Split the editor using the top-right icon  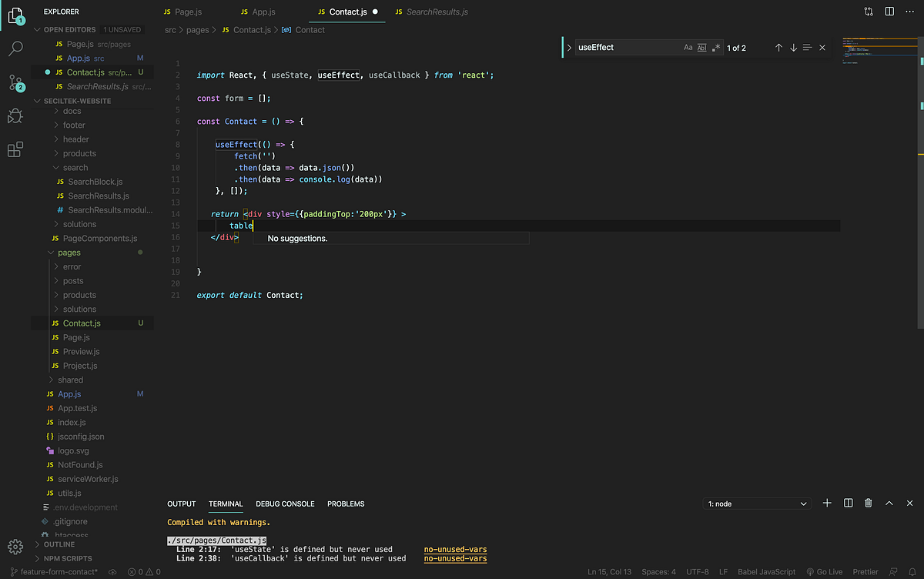click(x=889, y=12)
